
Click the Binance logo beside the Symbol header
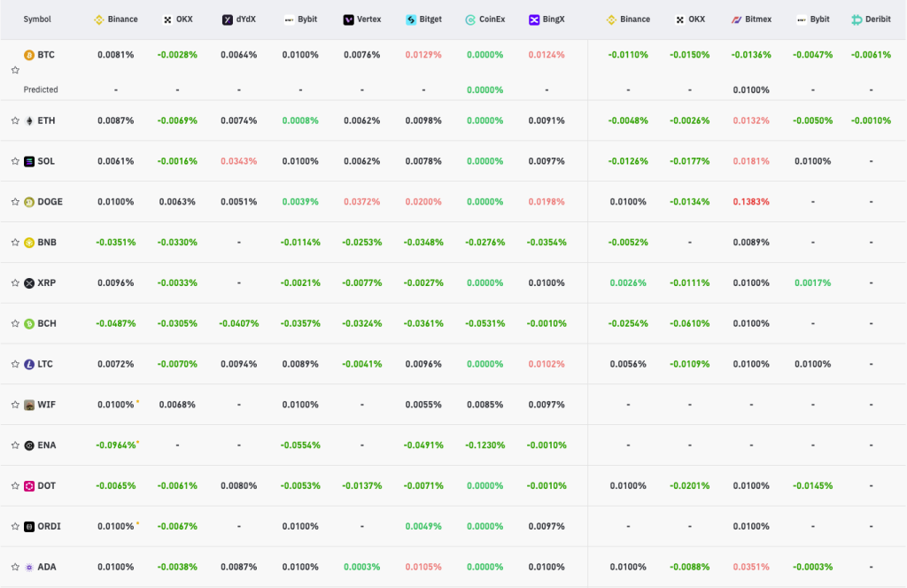[x=99, y=19]
